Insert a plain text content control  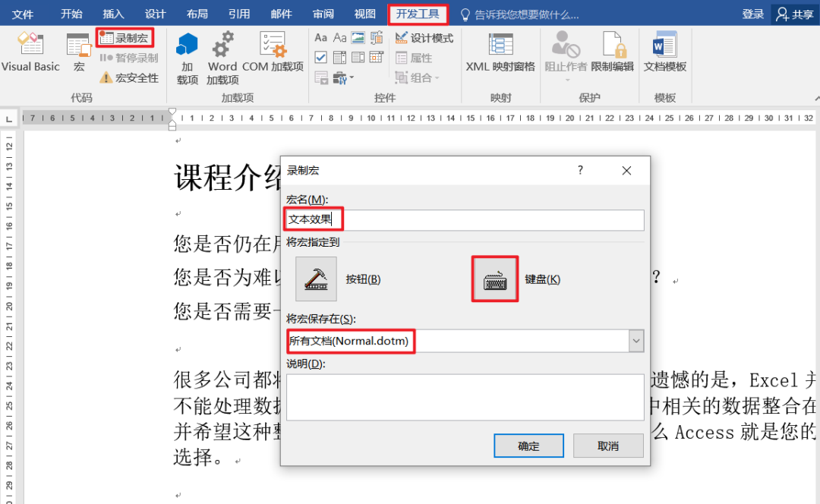340,38
